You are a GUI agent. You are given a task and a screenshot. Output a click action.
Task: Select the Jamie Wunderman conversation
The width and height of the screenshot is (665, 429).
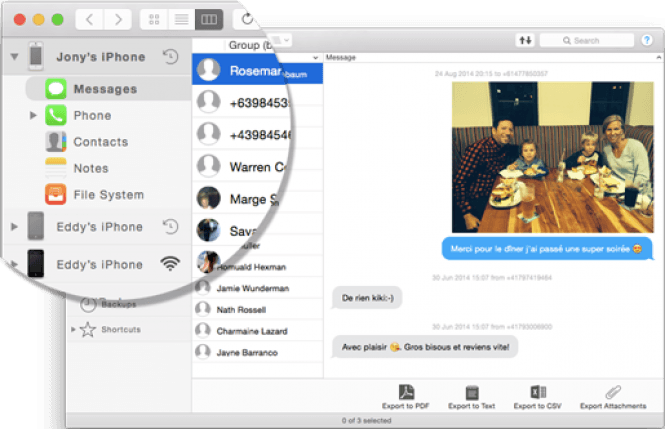[x=257, y=288]
